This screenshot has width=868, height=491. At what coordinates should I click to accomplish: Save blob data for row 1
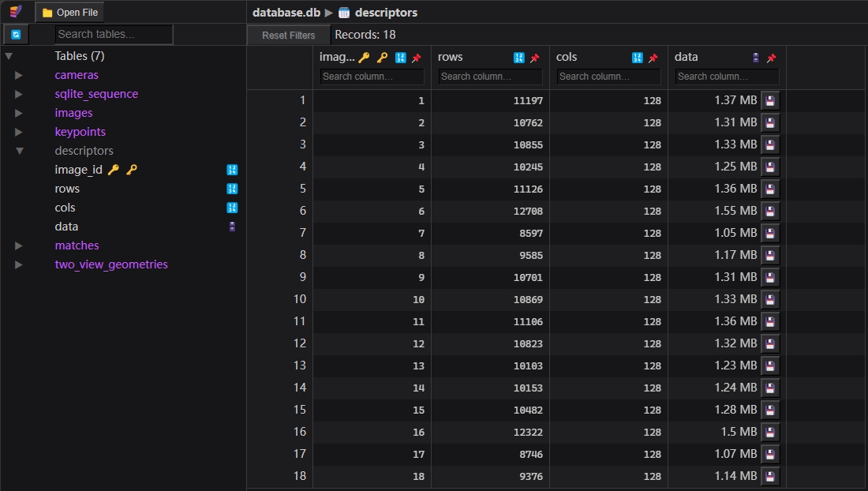770,100
